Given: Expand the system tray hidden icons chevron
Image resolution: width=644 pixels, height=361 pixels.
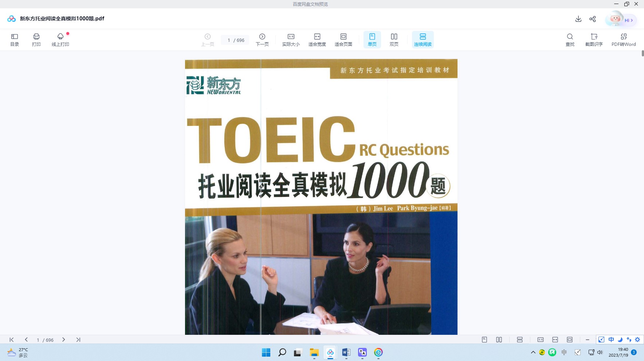Looking at the screenshot, I should (x=533, y=352).
